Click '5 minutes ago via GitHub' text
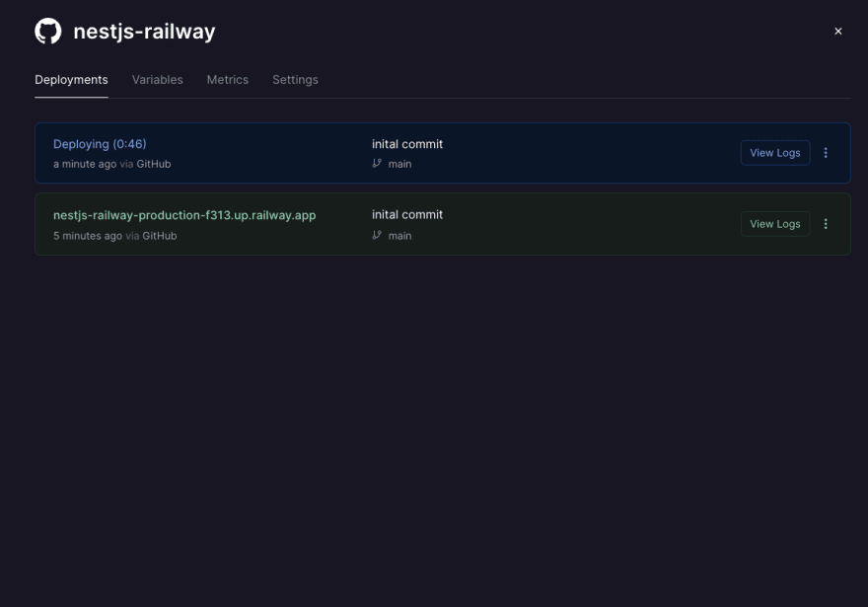 click(x=115, y=236)
